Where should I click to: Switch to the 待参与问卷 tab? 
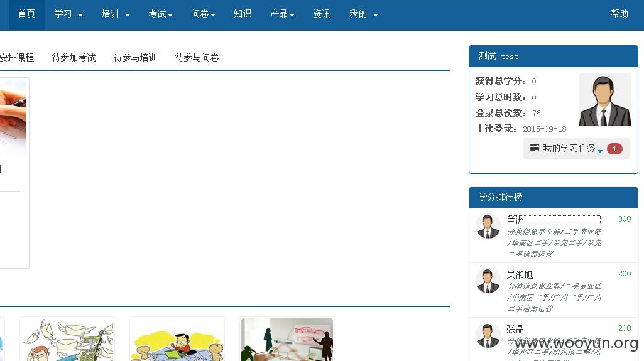(197, 58)
